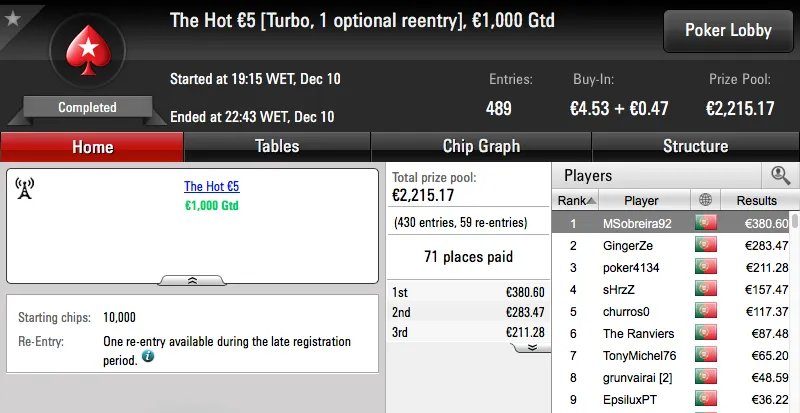Sort by the Results column header
The height and width of the screenshot is (413, 800).
click(x=755, y=200)
